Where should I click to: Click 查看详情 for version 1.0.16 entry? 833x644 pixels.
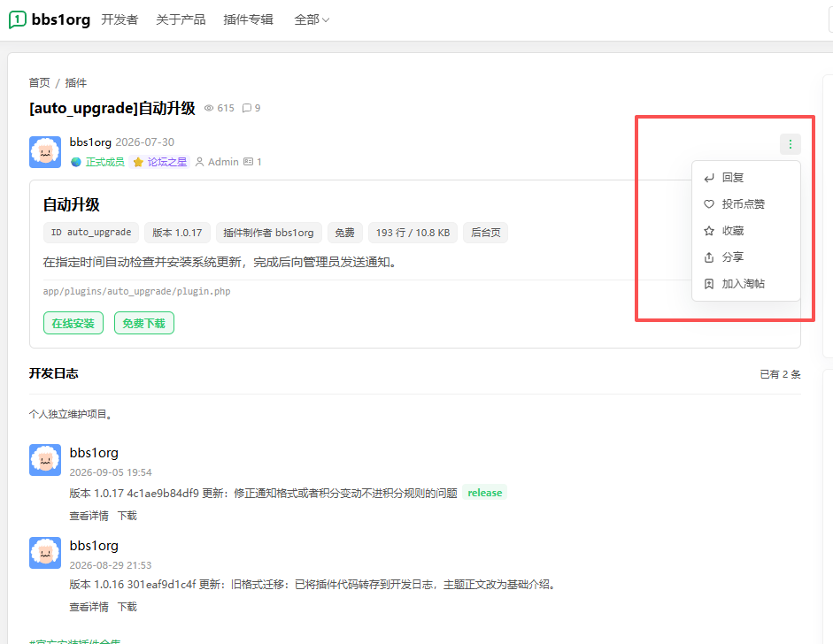click(x=89, y=607)
